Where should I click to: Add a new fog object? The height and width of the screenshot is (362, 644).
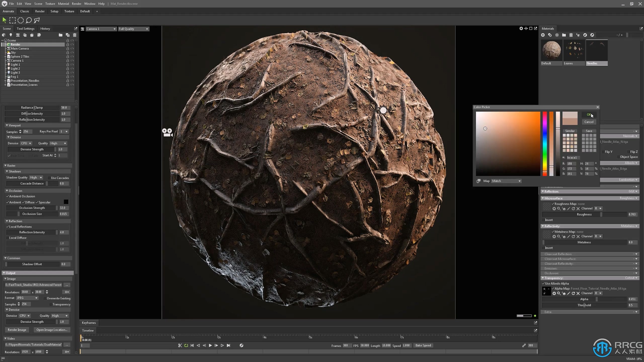(x=25, y=35)
